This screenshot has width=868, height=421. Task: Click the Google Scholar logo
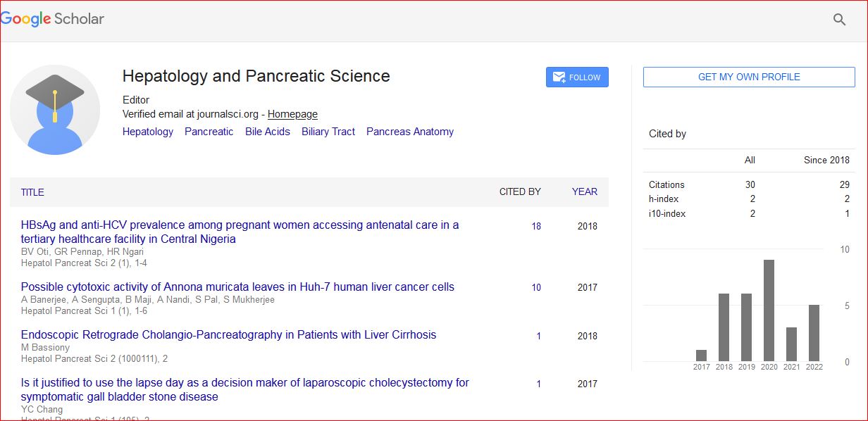click(53, 19)
